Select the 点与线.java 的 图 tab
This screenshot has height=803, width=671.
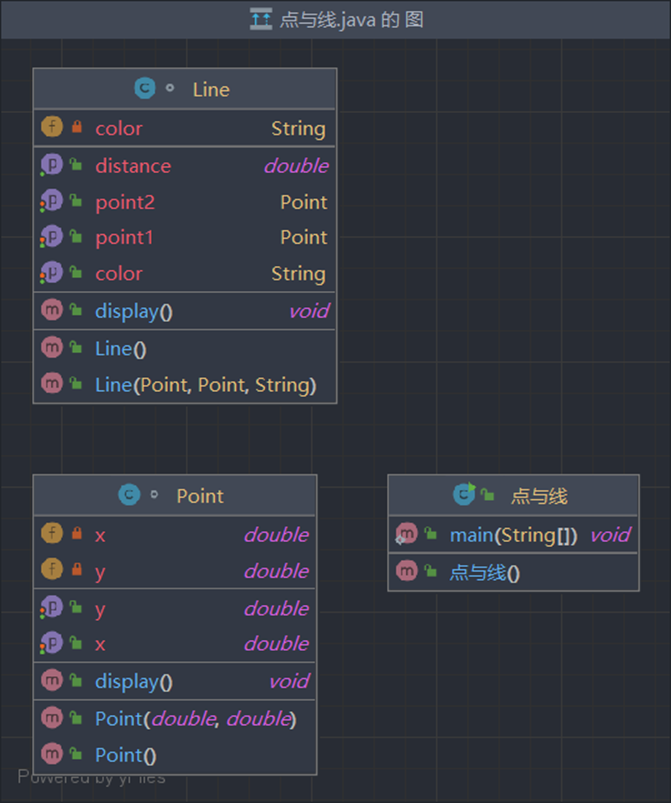(336, 19)
